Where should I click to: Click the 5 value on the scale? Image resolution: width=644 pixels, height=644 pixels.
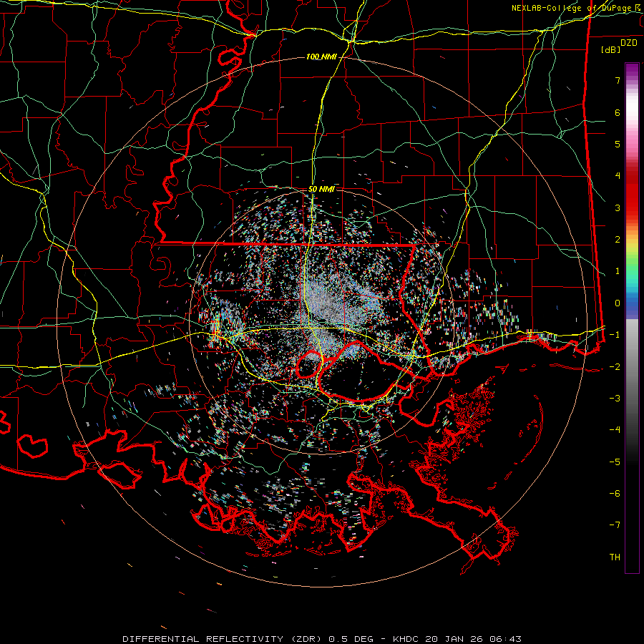point(618,144)
